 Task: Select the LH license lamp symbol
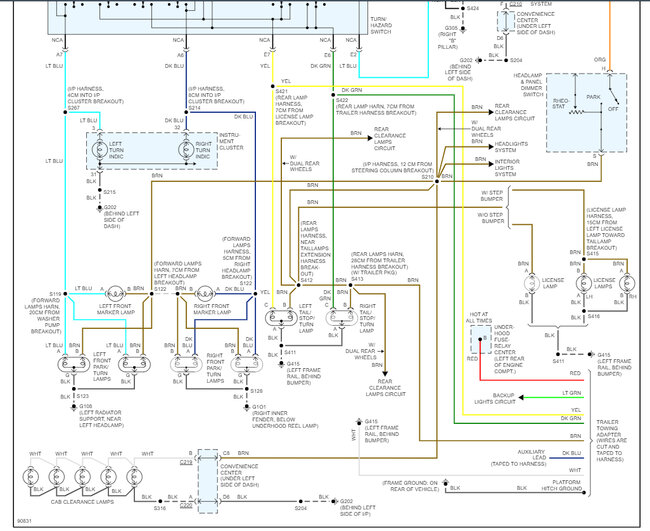click(584, 284)
